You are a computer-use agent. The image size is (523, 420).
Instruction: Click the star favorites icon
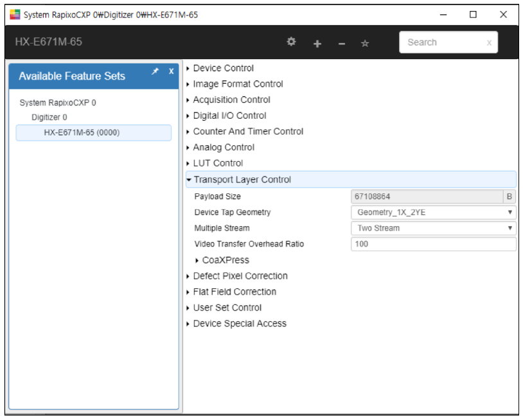coord(365,43)
